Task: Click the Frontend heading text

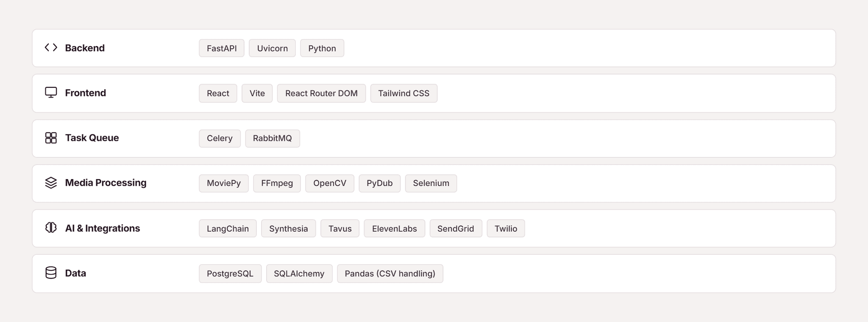Action: (x=86, y=93)
